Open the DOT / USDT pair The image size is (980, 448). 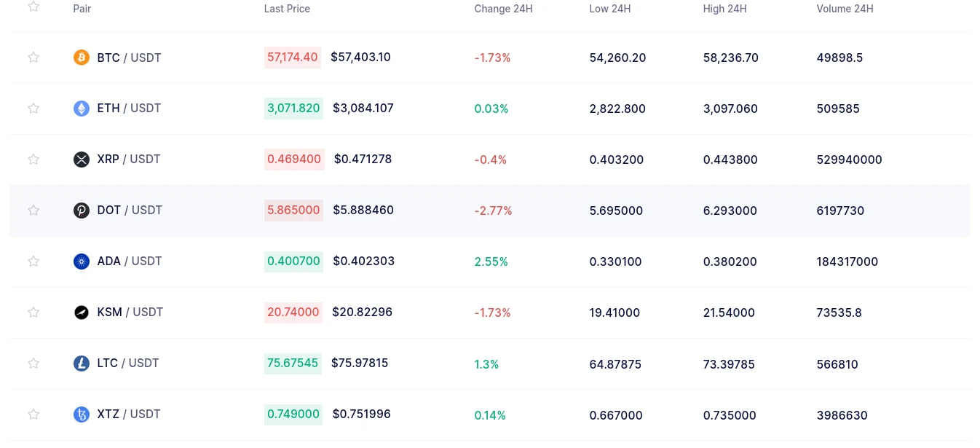click(130, 211)
